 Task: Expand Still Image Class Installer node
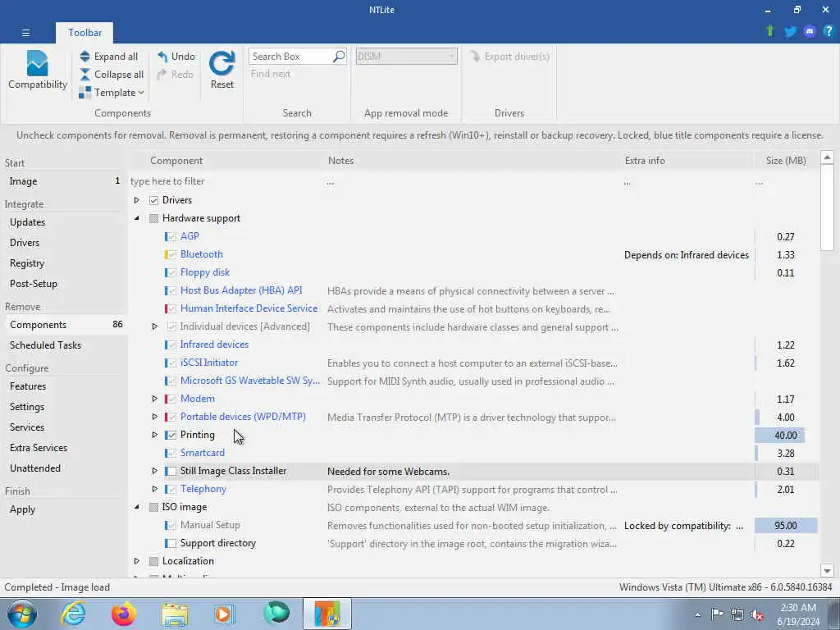point(154,471)
